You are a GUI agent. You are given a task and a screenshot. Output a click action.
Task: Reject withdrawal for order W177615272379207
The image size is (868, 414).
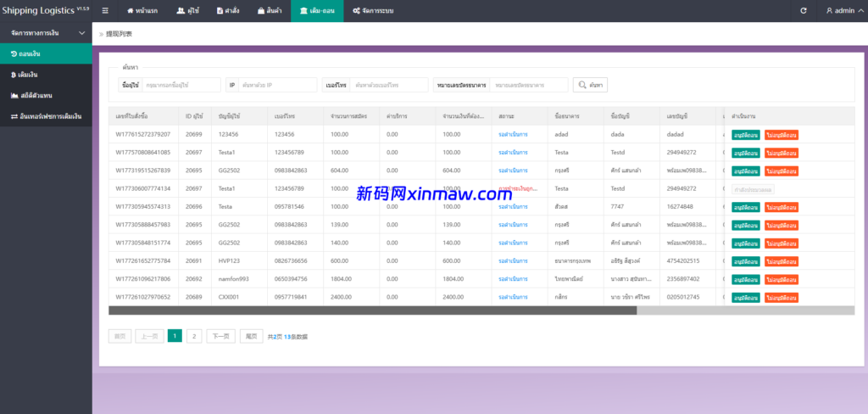coord(781,135)
